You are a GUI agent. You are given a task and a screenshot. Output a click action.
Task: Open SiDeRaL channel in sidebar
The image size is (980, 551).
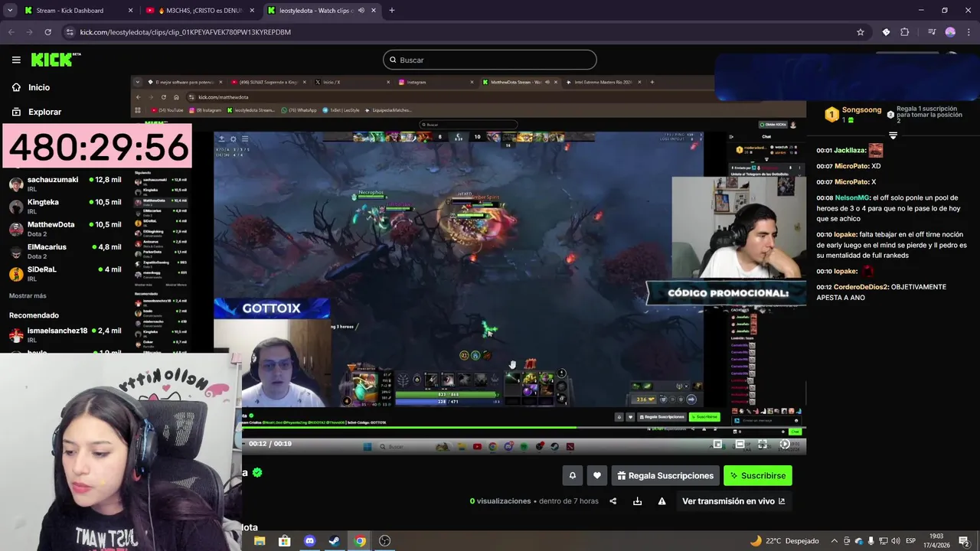[x=65, y=274]
